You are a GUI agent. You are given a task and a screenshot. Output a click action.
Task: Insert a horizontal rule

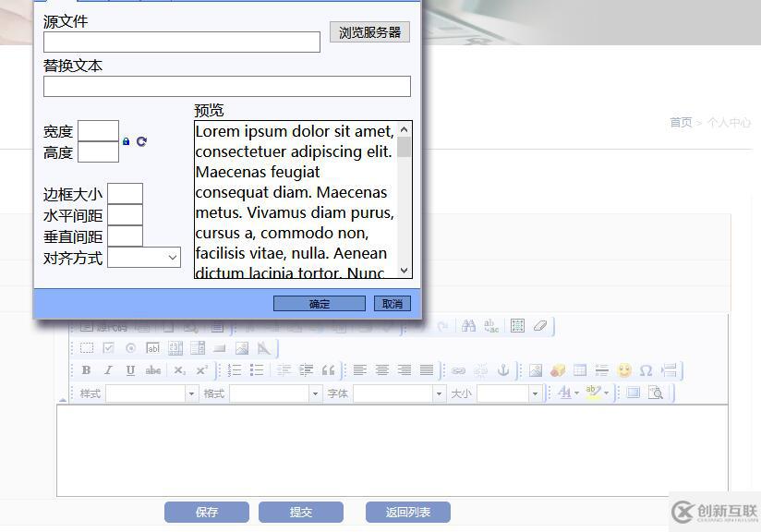(602, 370)
